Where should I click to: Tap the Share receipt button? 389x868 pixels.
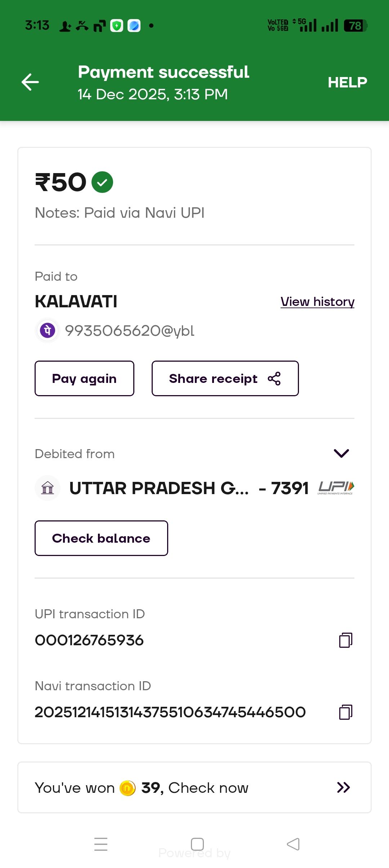pos(225,379)
